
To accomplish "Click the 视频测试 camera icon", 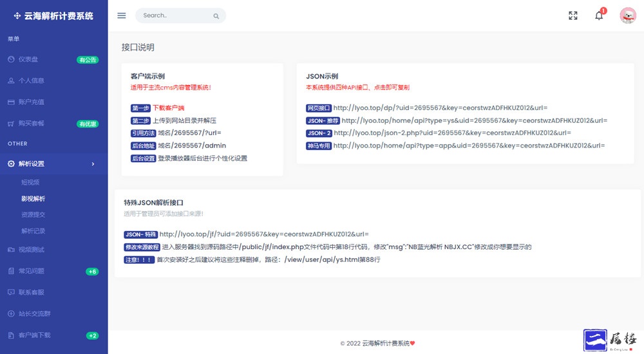I will (11, 250).
